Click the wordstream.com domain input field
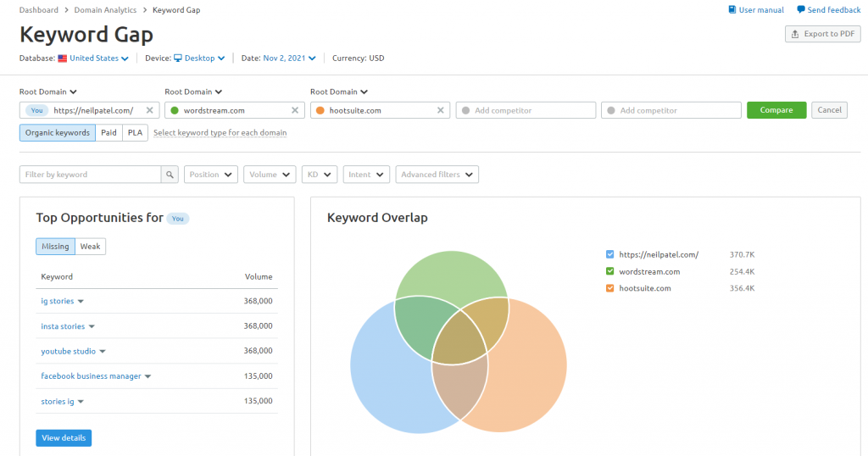868x456 pixels. pos(234,110)
